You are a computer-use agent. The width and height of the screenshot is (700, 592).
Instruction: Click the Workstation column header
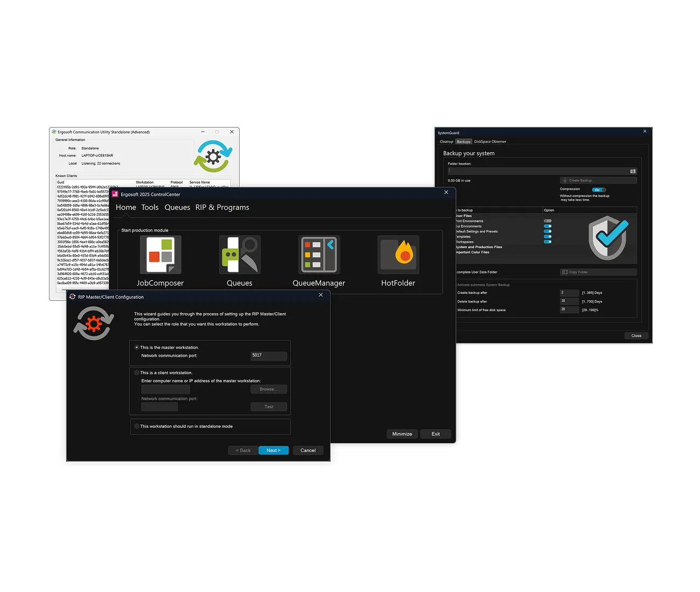145,182
